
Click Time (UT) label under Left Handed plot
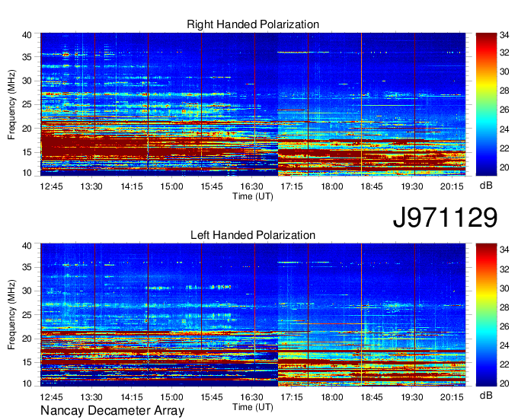click(x=253, y=407)
